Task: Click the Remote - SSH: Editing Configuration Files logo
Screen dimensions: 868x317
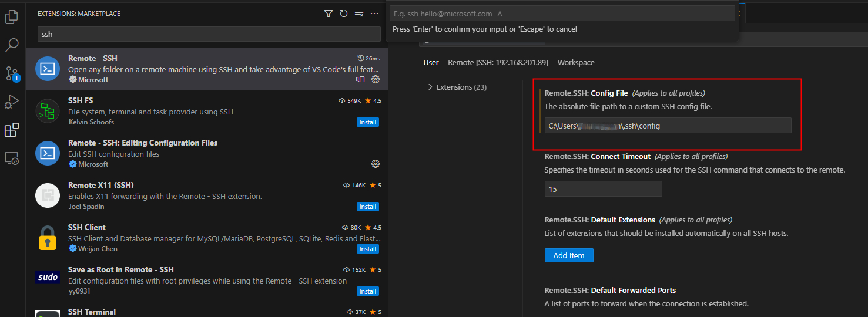Action: (x=48, y=153)
